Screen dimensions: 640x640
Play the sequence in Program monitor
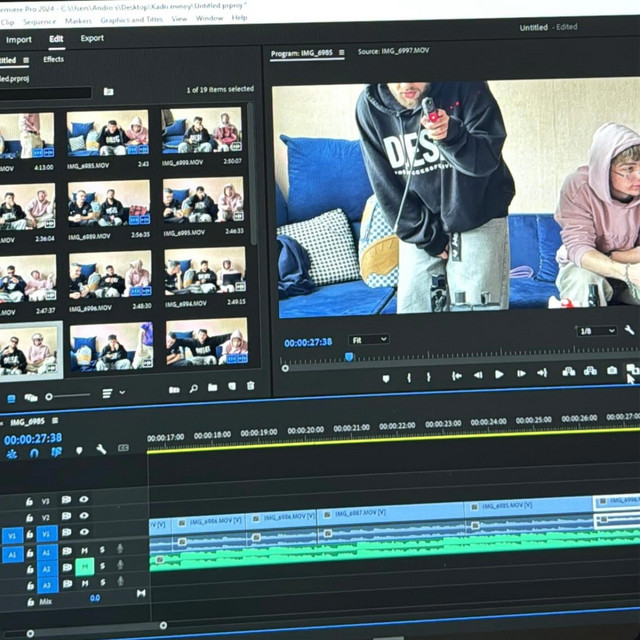tap(499, 374)
